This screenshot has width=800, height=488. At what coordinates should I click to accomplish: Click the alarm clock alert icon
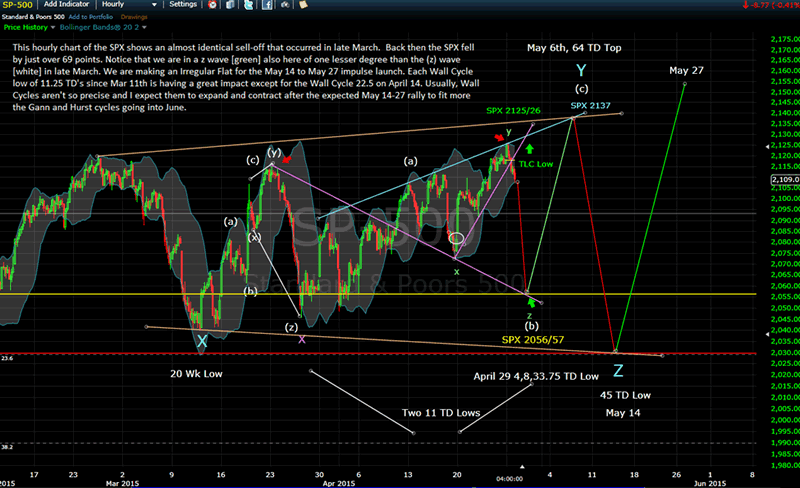(x=211, y=5)
